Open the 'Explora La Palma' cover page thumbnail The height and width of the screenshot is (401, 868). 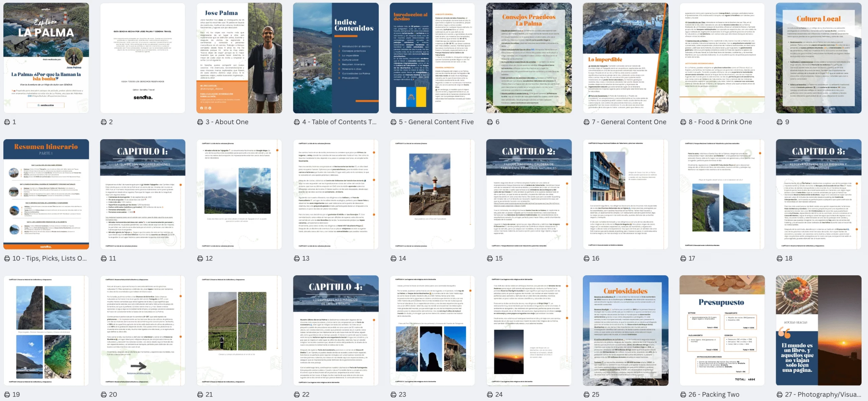click(46, 58)
